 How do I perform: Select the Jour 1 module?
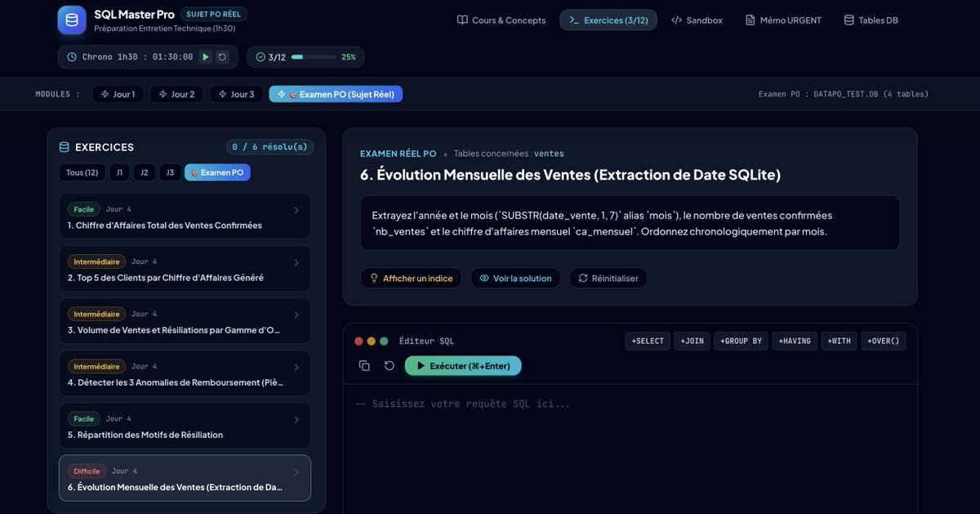[x=118, y=94]
